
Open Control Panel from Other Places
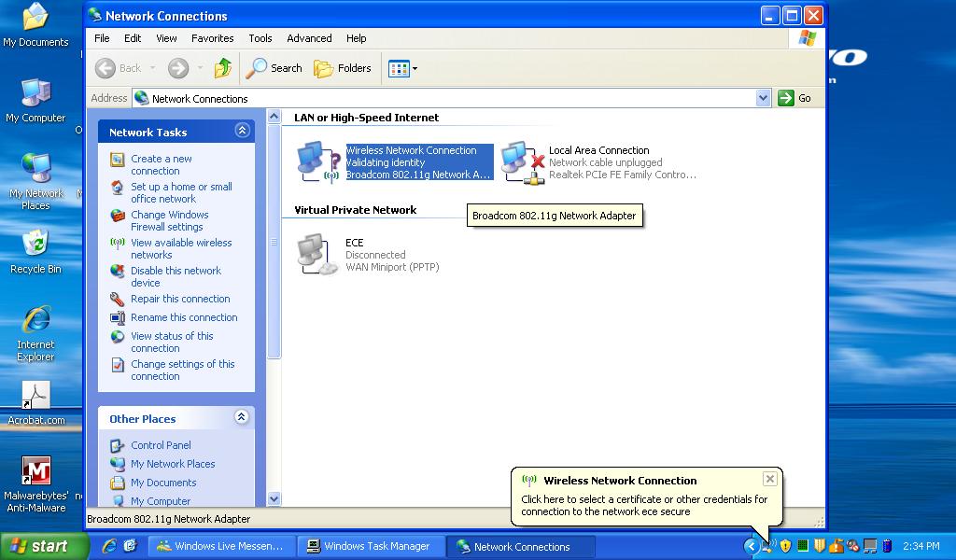click(x=161, y=445)
